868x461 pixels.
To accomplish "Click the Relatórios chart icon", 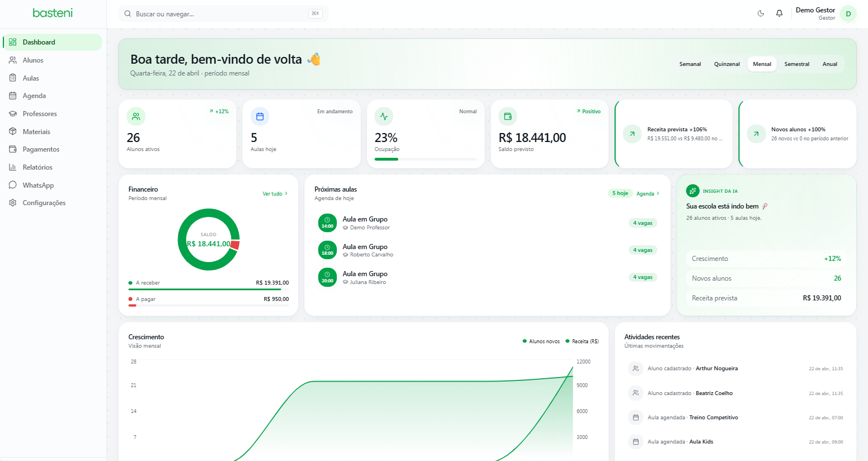I will [12, 167].
